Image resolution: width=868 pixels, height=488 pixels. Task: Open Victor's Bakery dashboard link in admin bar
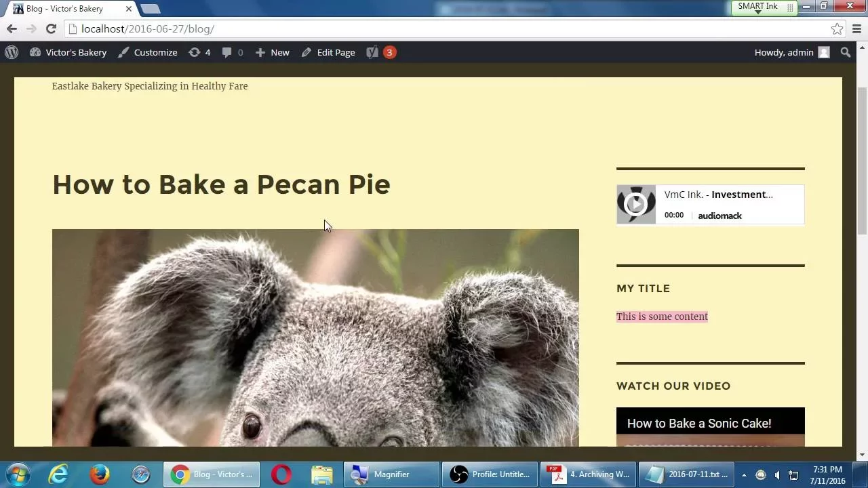click(x=68, y=52)
